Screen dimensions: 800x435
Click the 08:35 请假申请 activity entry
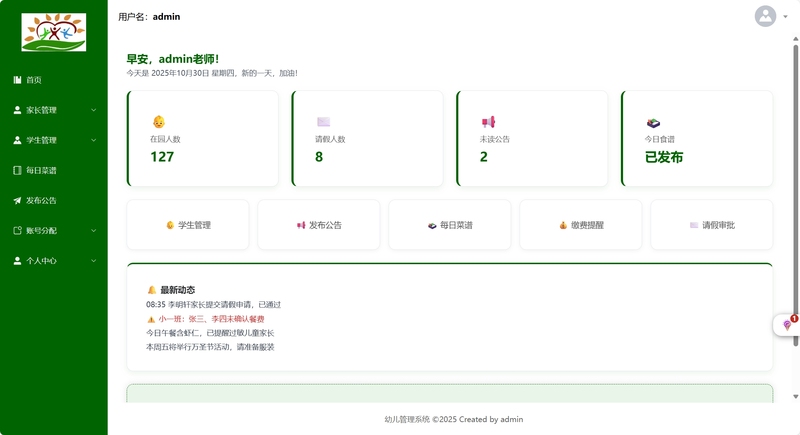pos(213,304)
